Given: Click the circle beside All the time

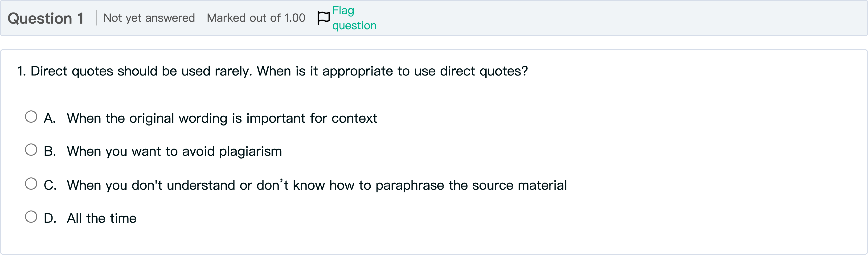Looking at the screenshot, I should click(31, 217).
